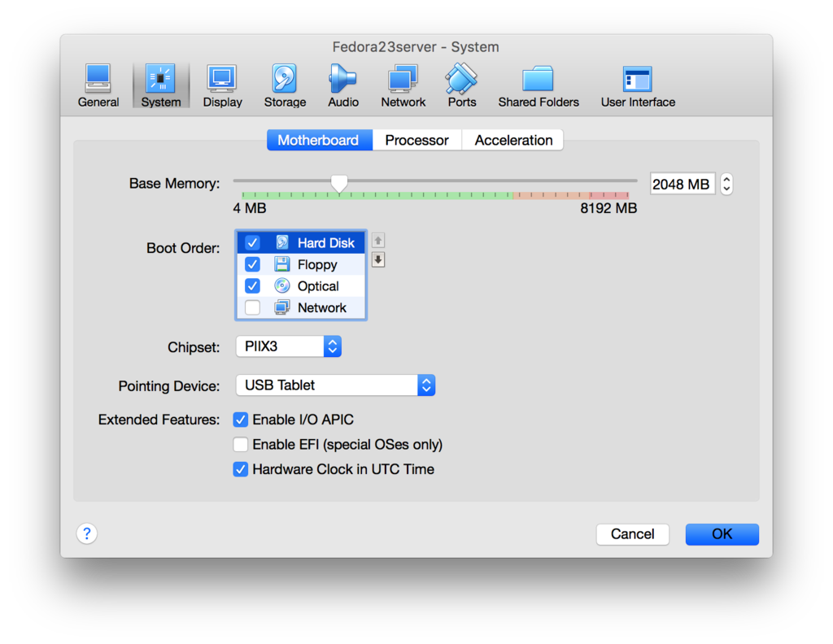833x644 pixels.
Task: Click the Hard Disk drive icon
Action: [x=282, y=242]
